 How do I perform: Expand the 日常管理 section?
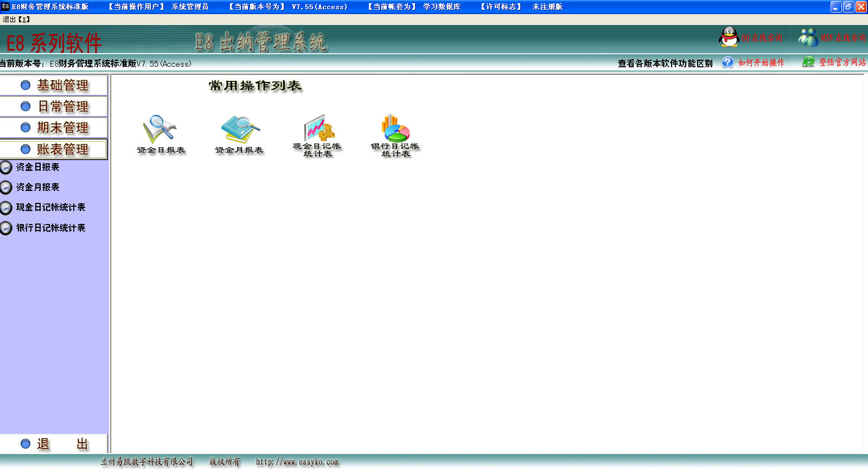click(x=54, y=106)
